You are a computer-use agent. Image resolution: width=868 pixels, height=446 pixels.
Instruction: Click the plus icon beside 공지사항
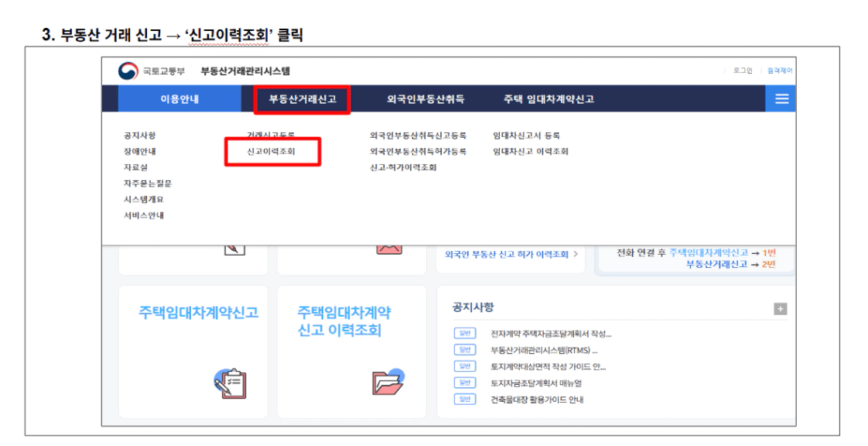point(780,309)
